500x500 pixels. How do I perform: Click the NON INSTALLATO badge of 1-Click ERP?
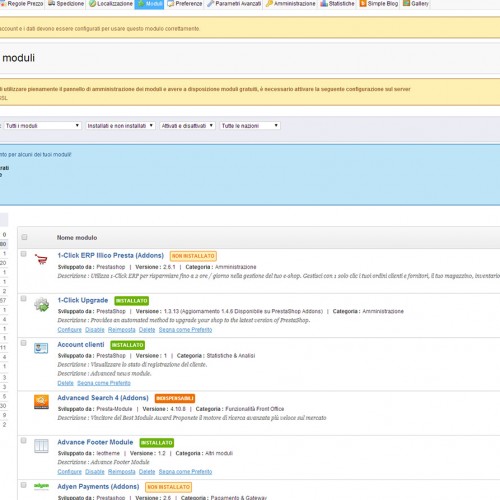coord(193,256)
